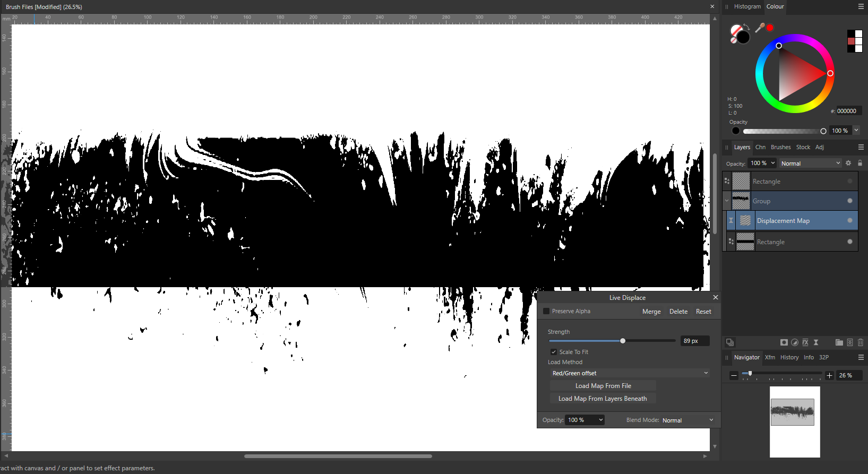Switch to the Brushes tab
Viewport: 868px width, 474px height.
pos(780,147)
